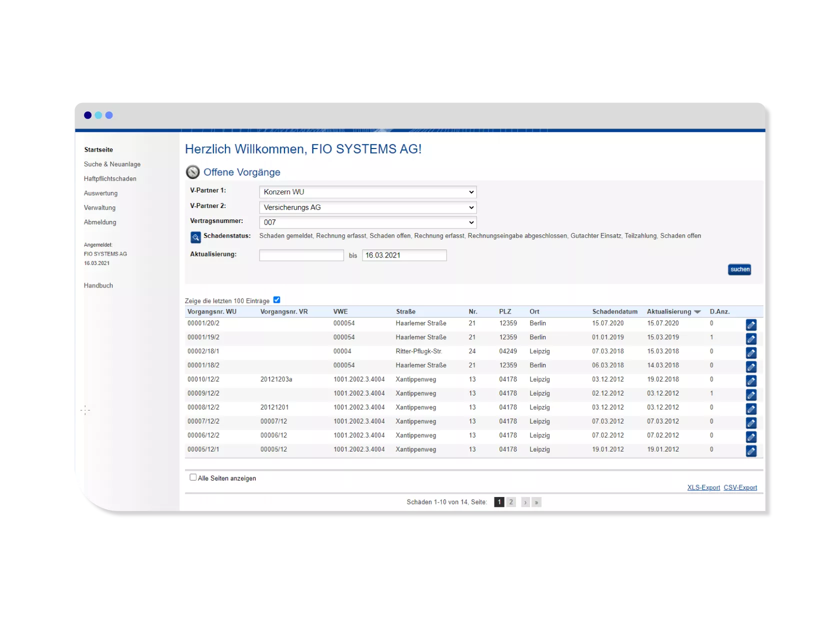Image resolution: width=840 pixels, height=640 pixels.
Task: Click Schadendatum 15.07.2020 cell
Action: tap(608, 323)
